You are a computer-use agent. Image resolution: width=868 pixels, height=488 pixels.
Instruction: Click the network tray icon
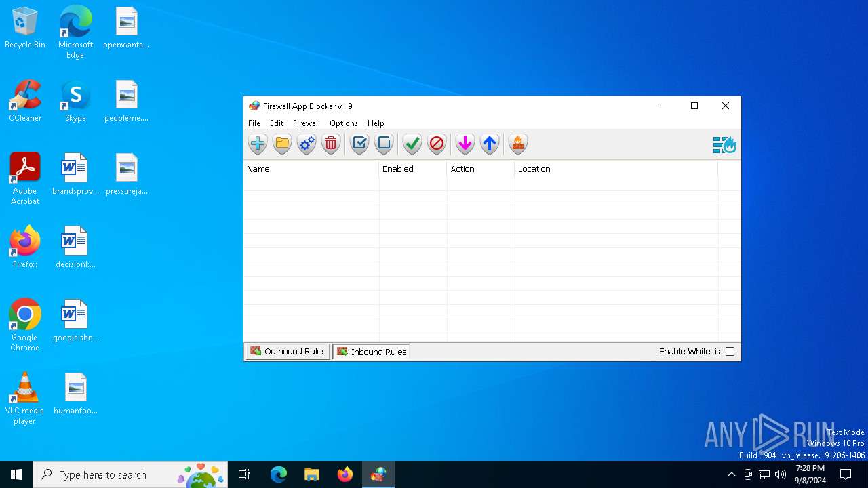tap(764, 474)
